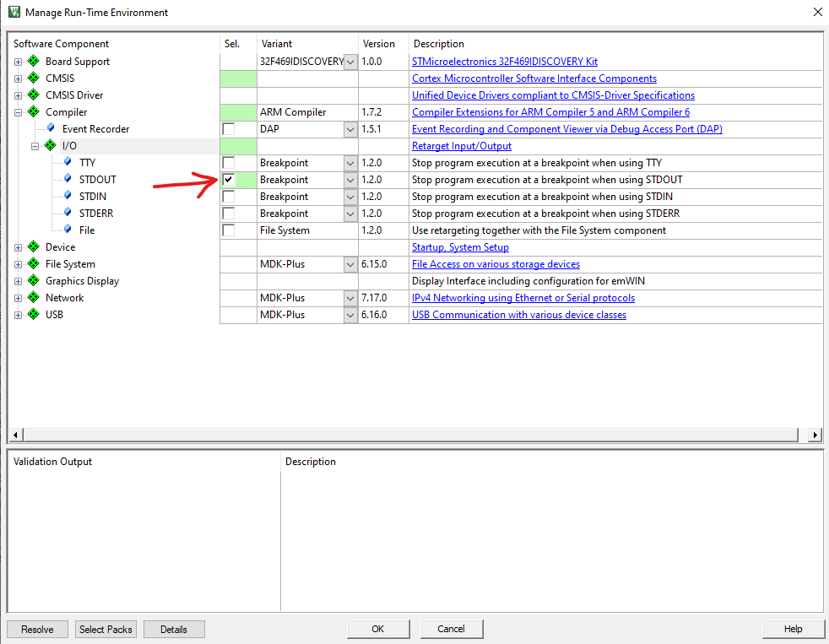Open the Retarget Input/Output link
Screen dimensions: 829x644
[x=462, y=146]
